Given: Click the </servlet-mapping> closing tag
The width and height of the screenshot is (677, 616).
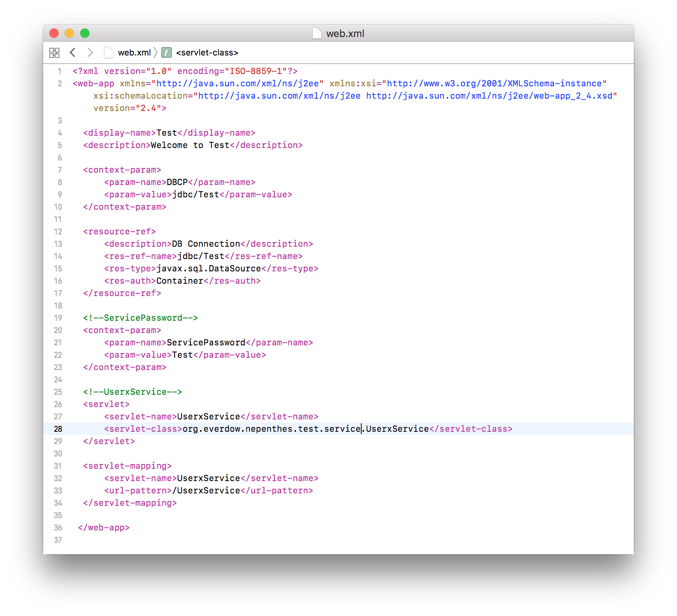Looking at the screenshot, I should pos(130,503).
